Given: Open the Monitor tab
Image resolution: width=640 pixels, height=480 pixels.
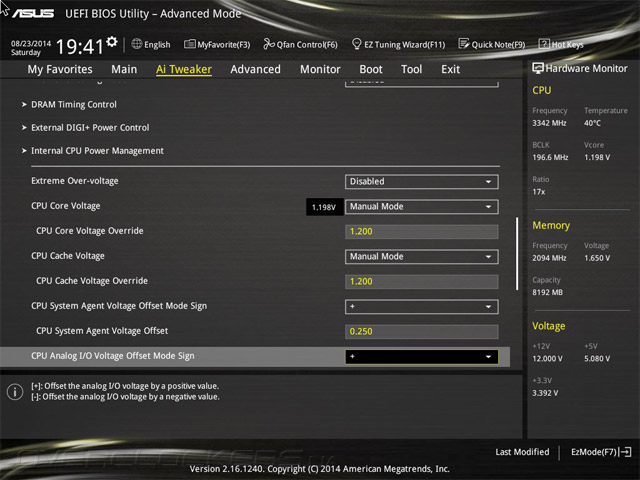Looking at the screenshot, I should [320, 69].
